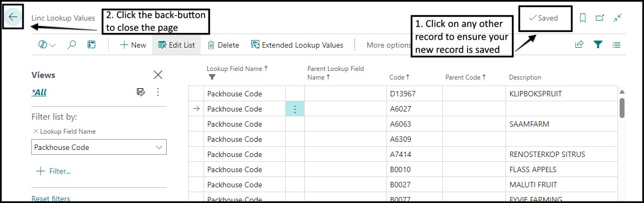Toggle the filter pane funnel icon
Viewport: 644px width, 203px height.
[x=598, y=44]
